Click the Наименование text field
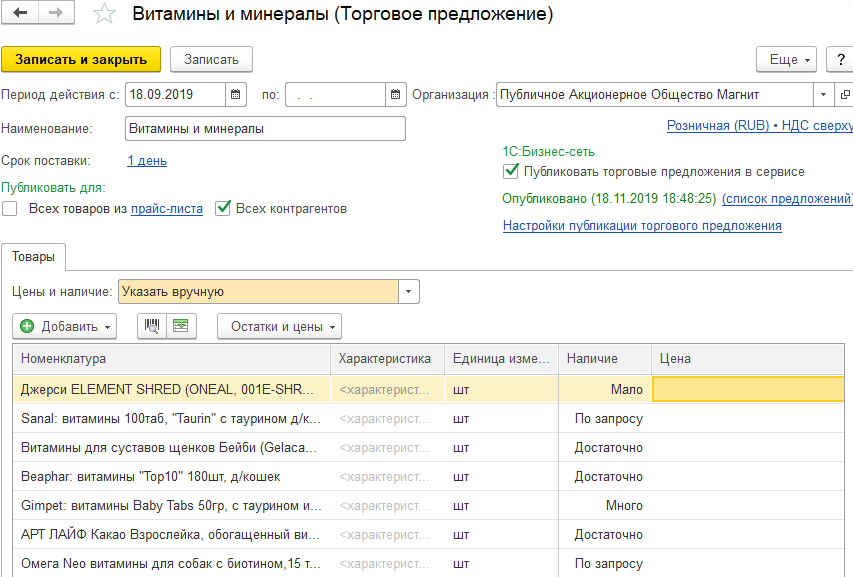 (x=265, y=129)
